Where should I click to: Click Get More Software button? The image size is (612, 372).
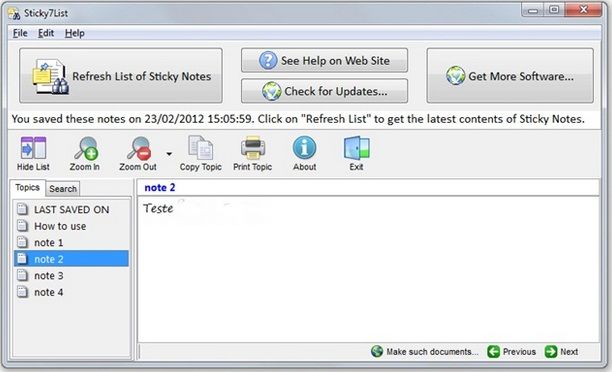coord(510,76)
